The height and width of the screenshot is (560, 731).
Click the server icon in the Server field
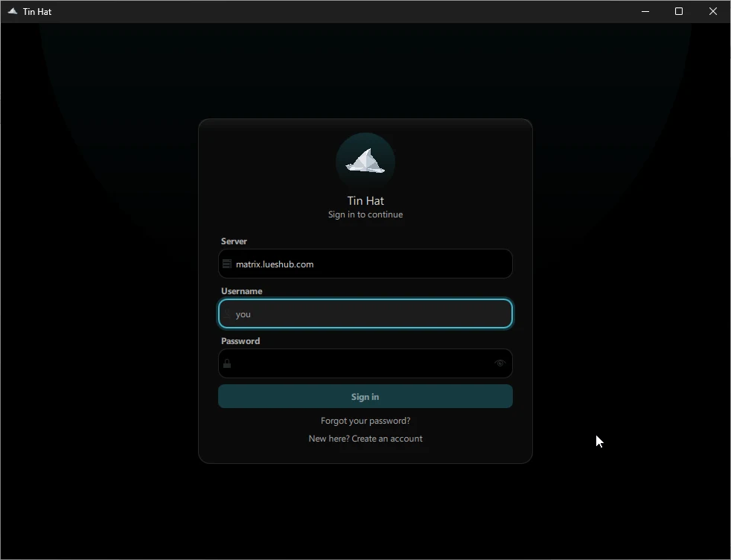point(227,264)
